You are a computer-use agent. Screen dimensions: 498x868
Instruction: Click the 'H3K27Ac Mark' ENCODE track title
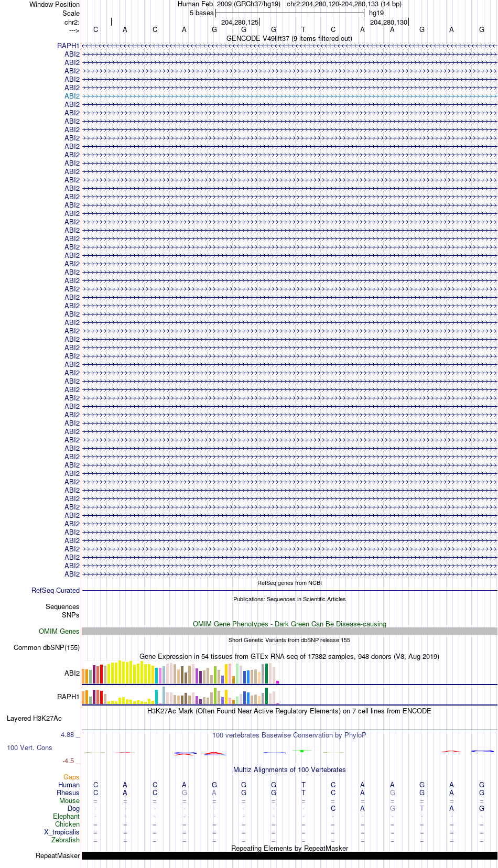[289, 711]
